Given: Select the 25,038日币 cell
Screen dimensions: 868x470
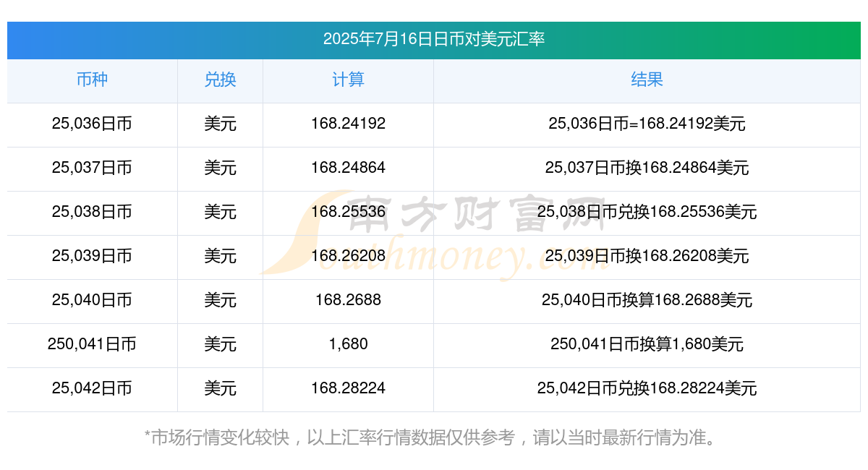Looking at the screenshot, I should 92,212.
